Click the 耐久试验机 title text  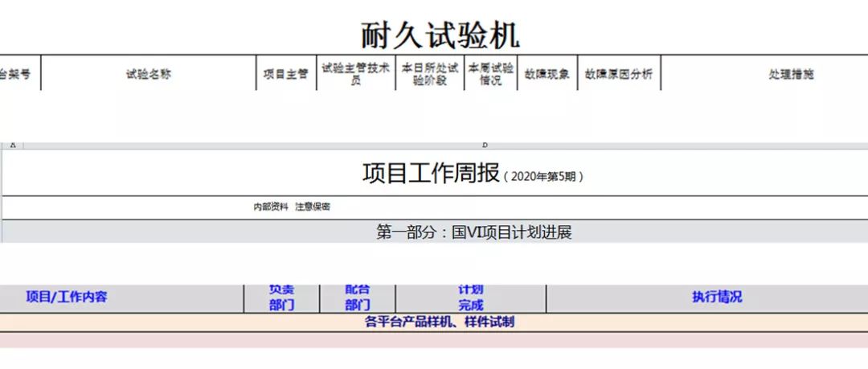click(x=440, y=35)
